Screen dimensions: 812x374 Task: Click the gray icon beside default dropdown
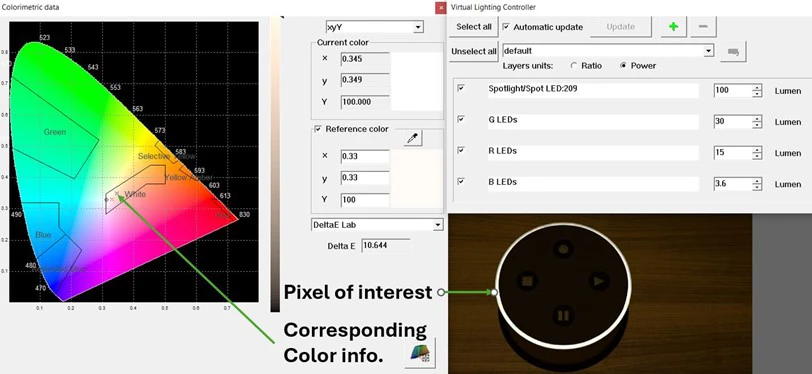tap(733, 51)
